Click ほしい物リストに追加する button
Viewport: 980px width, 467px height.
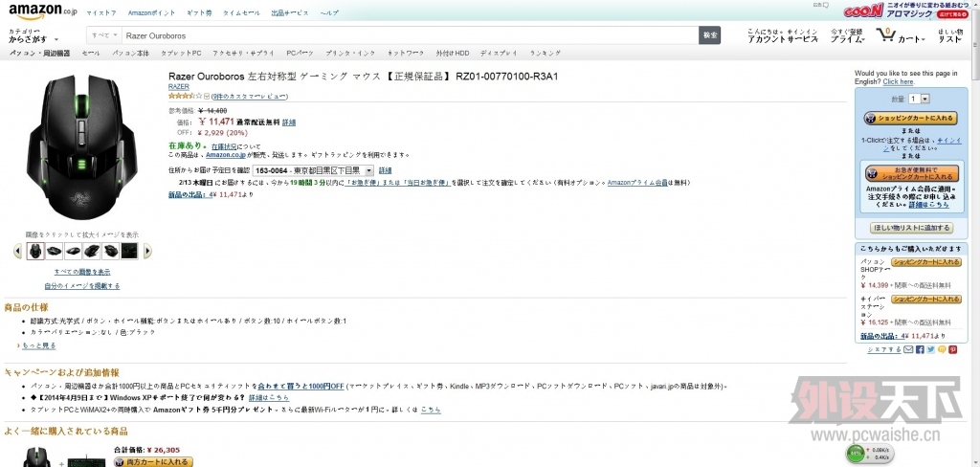tap(911, 228)
